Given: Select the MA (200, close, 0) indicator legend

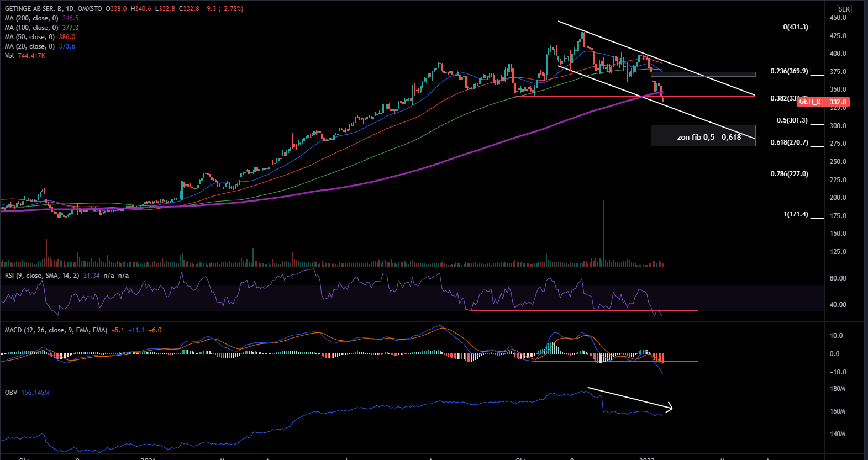Looking at the screenshot, I should point(31,18).
